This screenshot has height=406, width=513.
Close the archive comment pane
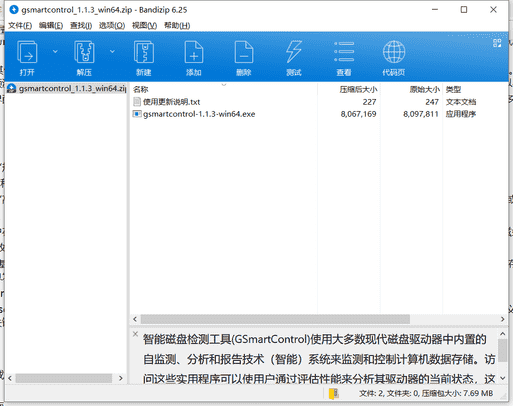(135, 334)
